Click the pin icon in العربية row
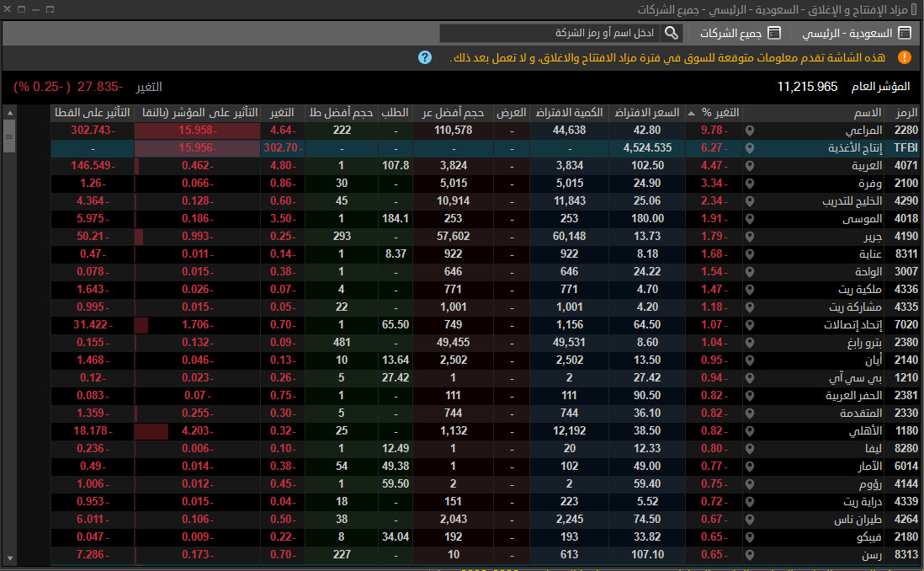 point(750,166)
